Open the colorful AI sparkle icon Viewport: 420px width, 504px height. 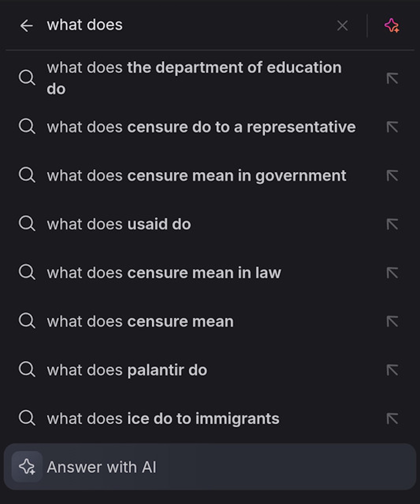[x=392, y=25]
